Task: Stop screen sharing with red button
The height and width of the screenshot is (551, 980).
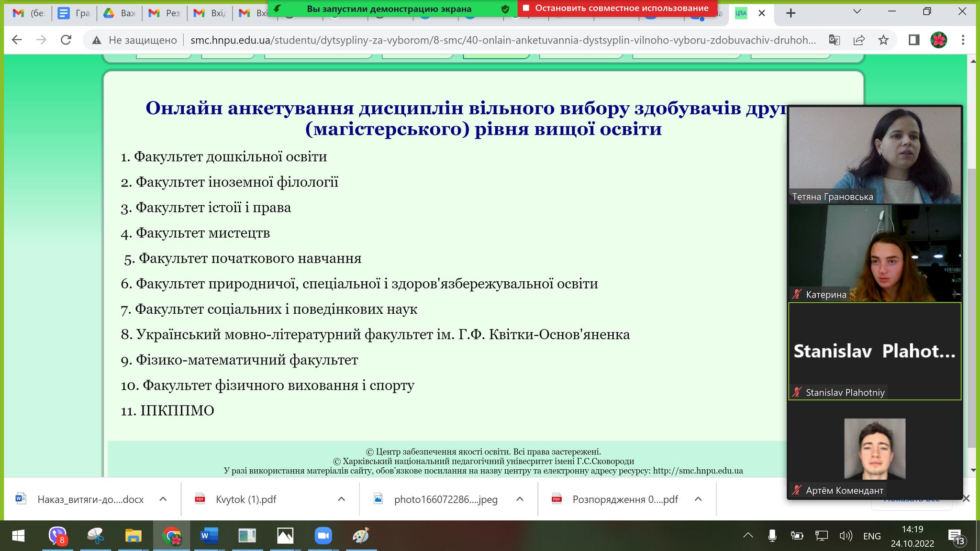Action: tap(617, 8)
